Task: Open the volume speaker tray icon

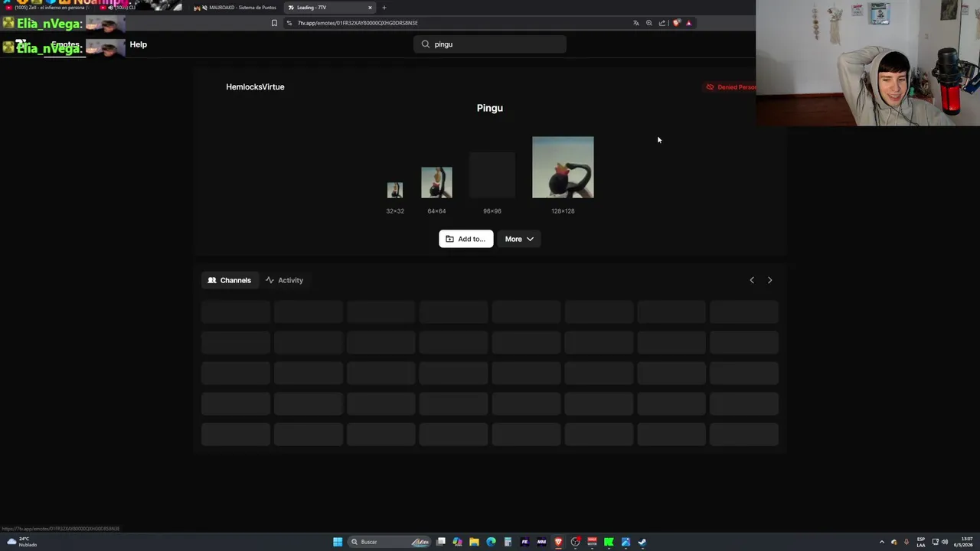Action: tap(945, 542)
